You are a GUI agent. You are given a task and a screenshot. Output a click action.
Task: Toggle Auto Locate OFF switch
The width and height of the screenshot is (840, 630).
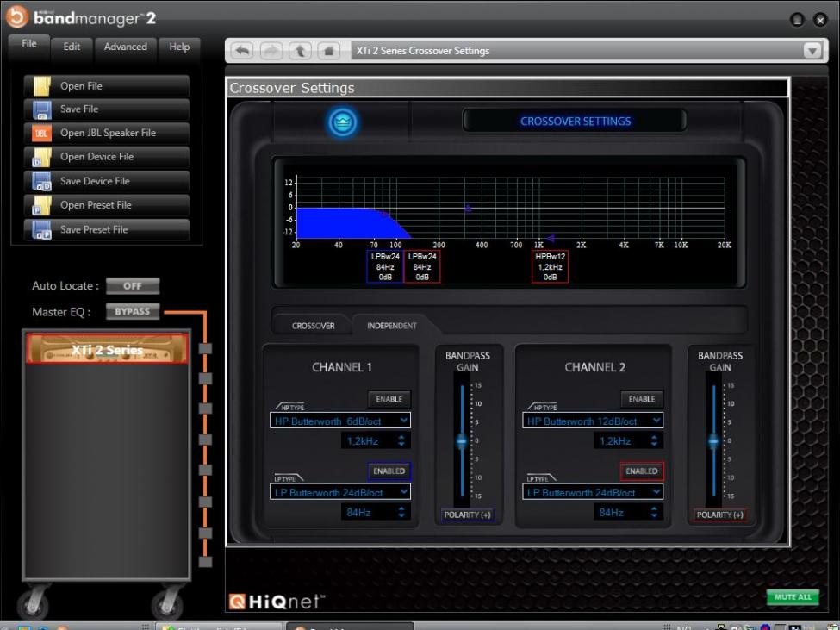point(132,286)
